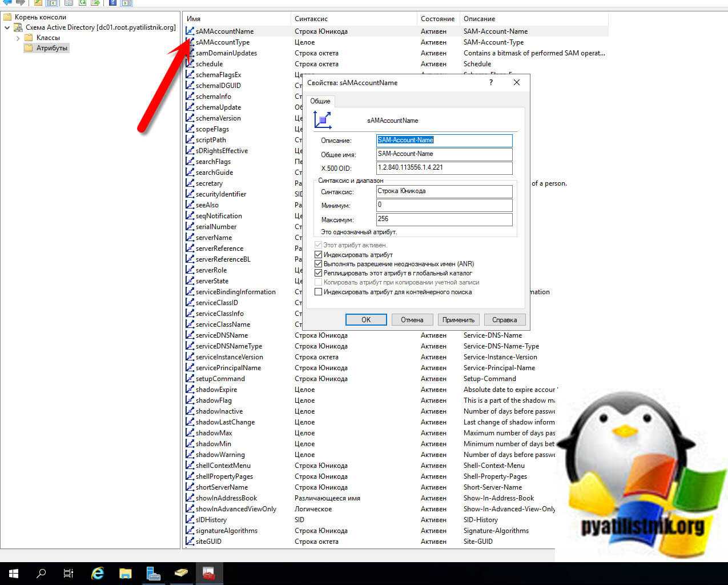Open Internet Explorer from the taskbar
Image resolution: width=728 pixels, height=585 pixels.
point(98,573)
